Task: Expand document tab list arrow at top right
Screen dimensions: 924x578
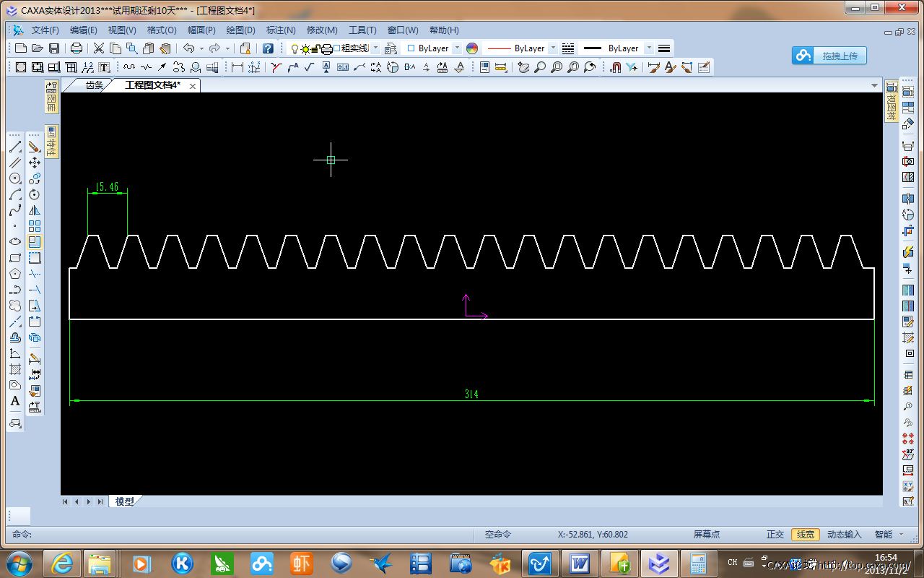Action: pyautogui.click(x=874, y=85)
